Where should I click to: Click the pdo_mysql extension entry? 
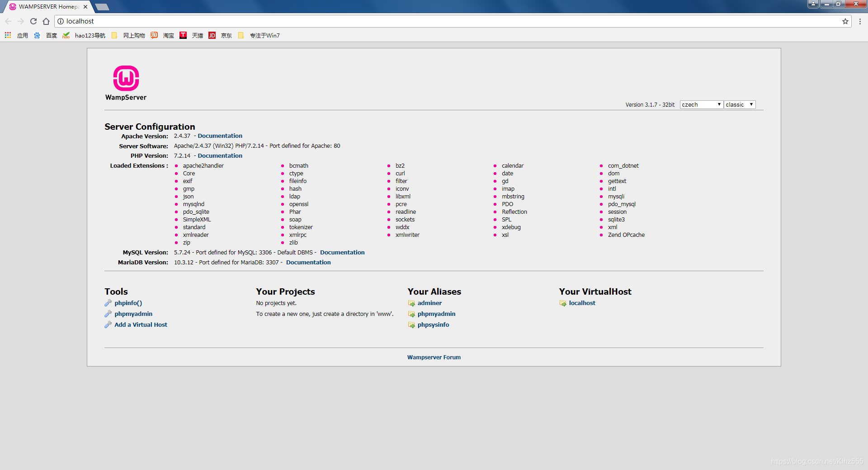coord(622,204)
